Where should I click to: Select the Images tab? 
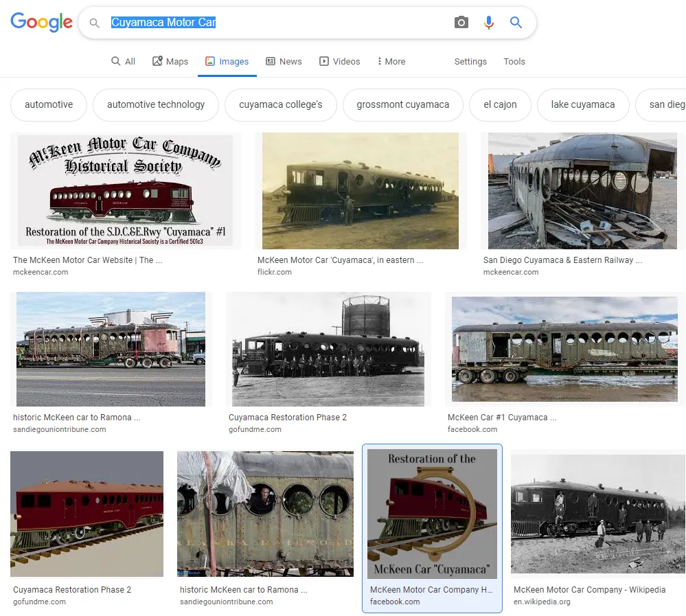pyautogui.click(x=227, y=61)
